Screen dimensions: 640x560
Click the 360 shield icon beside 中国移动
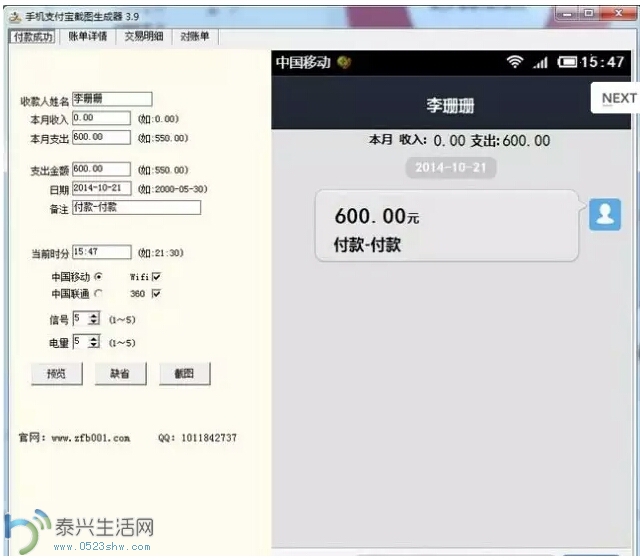pyautogui.click(x=344, y=62)
